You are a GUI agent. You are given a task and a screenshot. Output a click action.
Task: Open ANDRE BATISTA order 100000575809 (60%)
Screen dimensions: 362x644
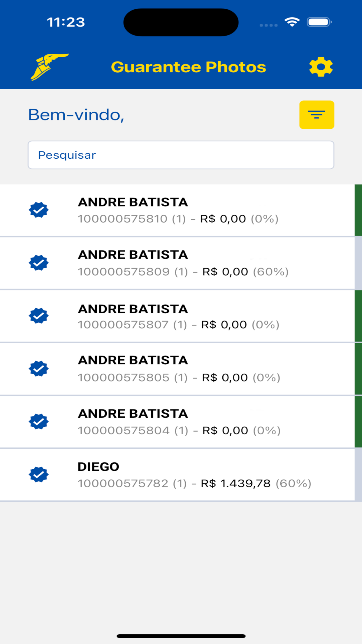click(x=177, y=263)
